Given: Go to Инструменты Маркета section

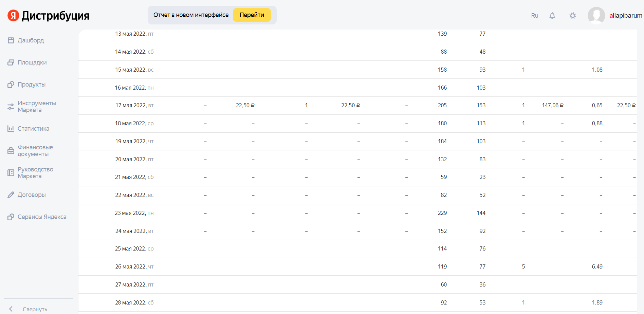Looking at the screenshot, I should pyautogui.click(x=36, y=107).
